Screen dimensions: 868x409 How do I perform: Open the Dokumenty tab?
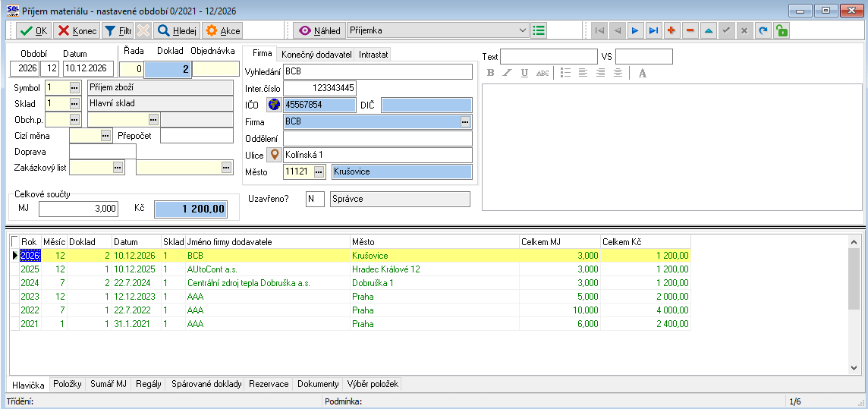pos(318,383)
